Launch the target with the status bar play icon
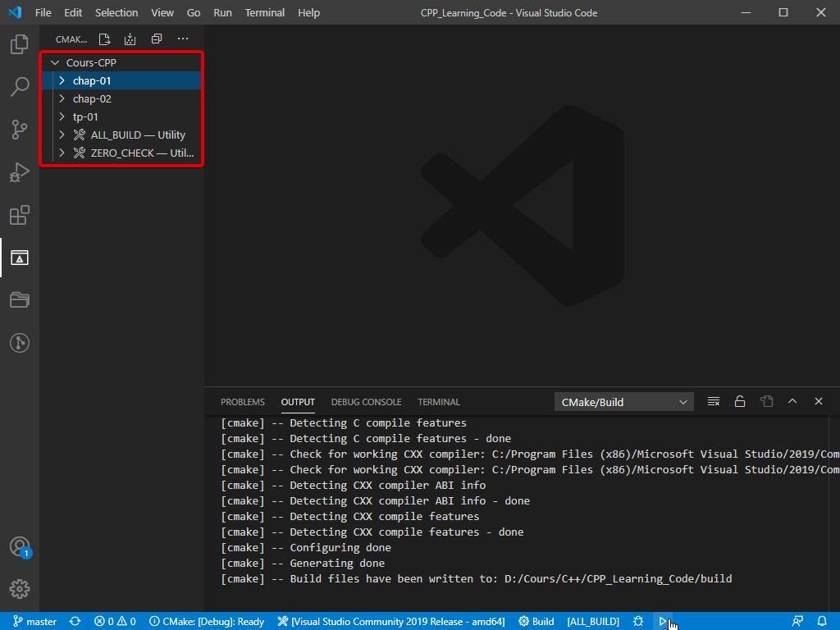Viewport: 840px width, 630px height. (663, 622)
